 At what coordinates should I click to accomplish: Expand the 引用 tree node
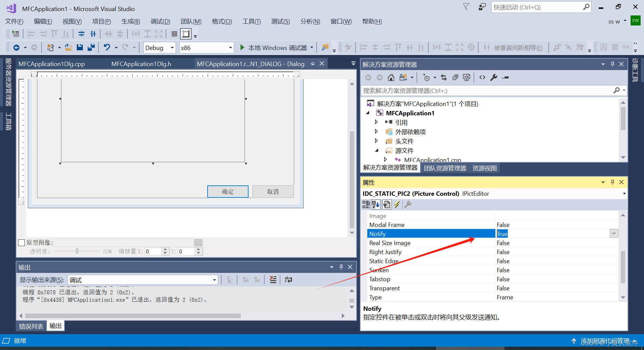click(376, 122)
